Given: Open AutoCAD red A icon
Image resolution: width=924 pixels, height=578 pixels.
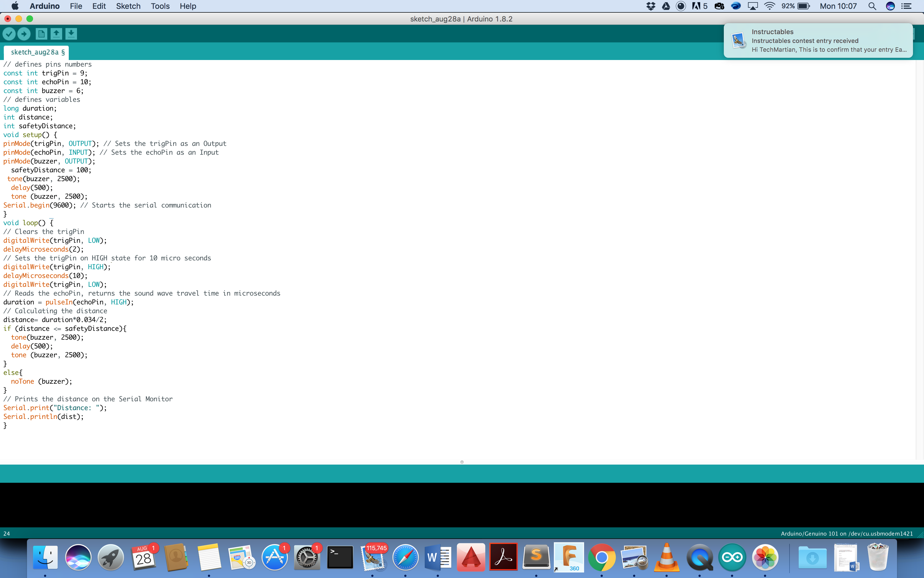Looking at the screenshot, I should (x=471, y=557).
